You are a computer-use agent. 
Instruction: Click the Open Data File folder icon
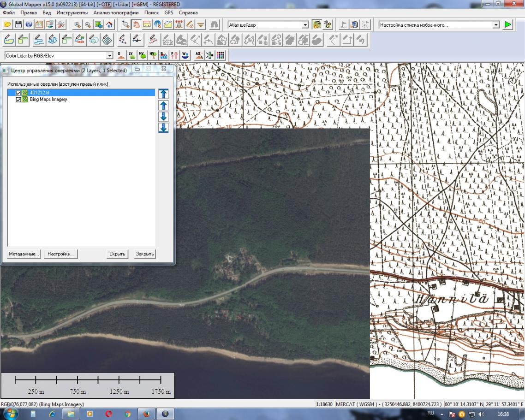[x=8, y=25]
